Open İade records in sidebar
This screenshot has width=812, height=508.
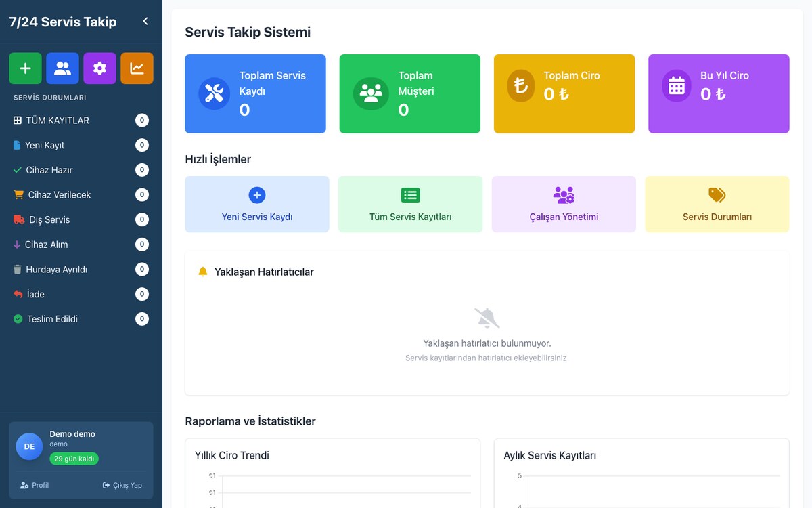pos(81,294)
